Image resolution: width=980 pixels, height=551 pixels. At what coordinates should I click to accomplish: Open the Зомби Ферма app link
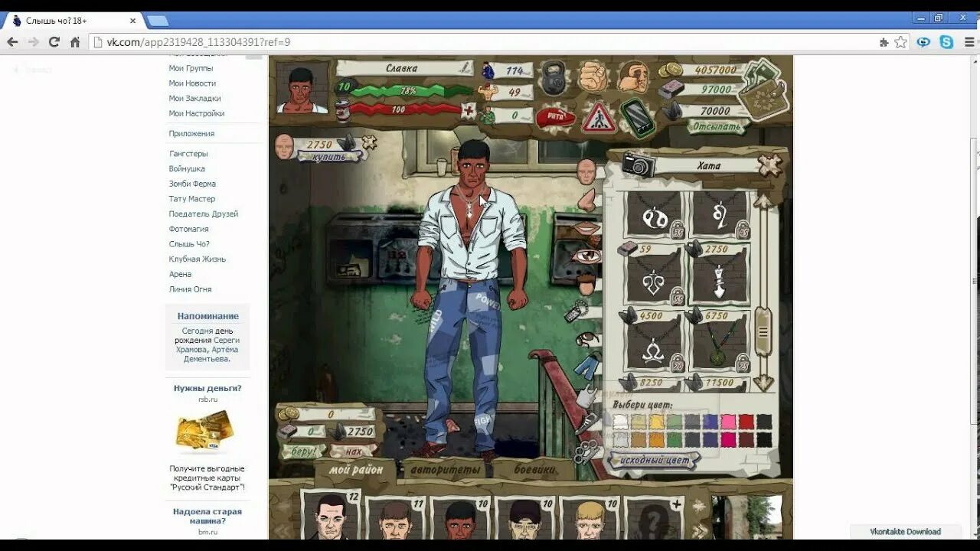[x=192, y=184]
